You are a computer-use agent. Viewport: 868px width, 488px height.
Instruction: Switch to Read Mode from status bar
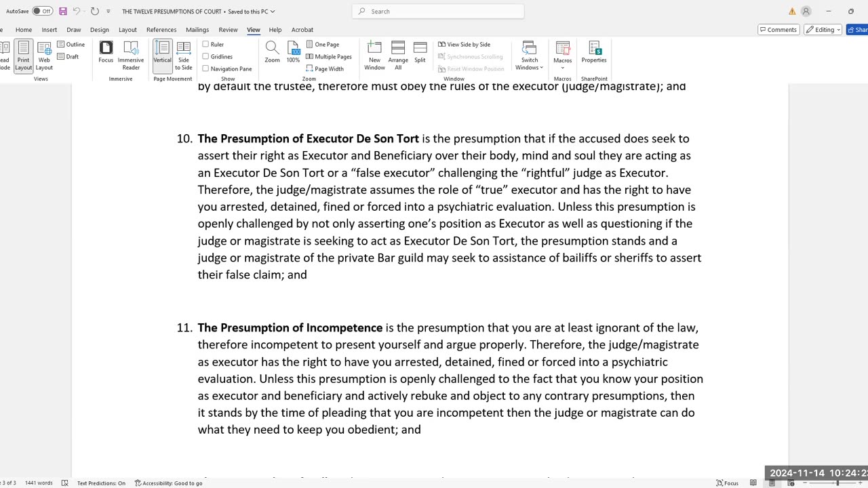[x=753, y=483]
